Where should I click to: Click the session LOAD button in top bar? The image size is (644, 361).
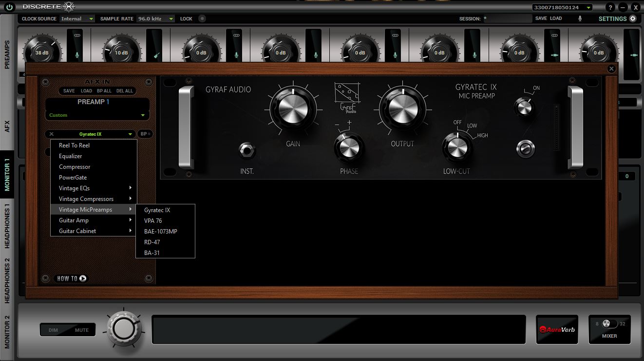556,18
